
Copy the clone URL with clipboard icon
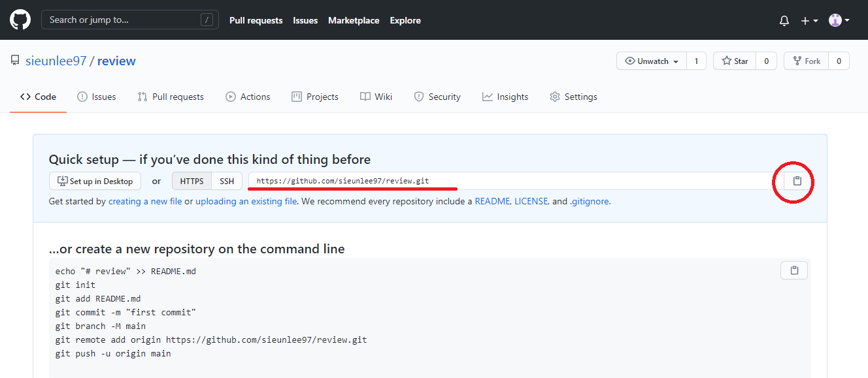797,181
